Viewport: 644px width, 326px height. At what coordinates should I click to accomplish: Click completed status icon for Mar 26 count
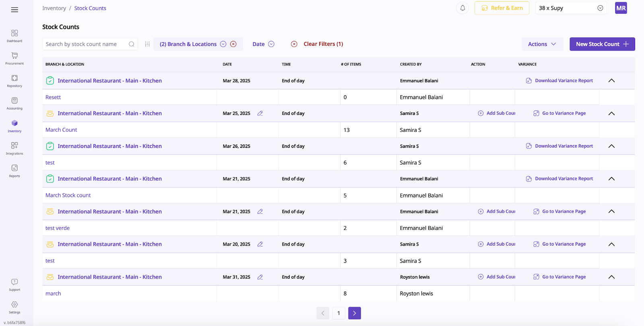click(x=50, y=146)
